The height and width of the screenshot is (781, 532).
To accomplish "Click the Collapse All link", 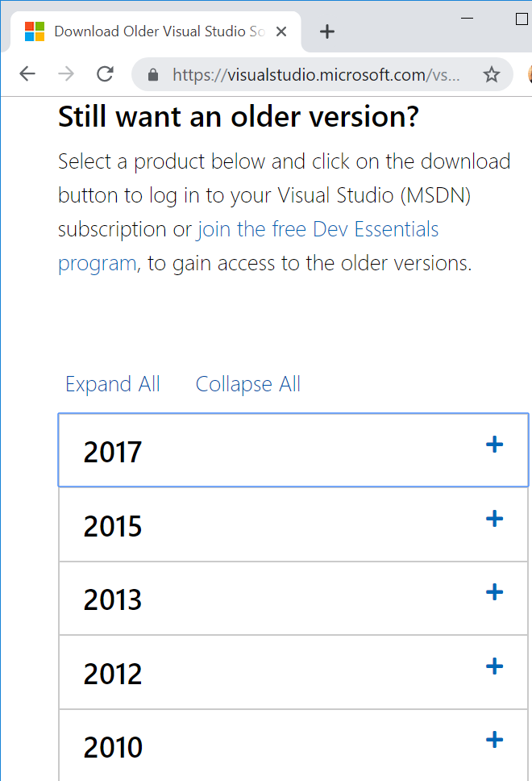I will pyautogui.click(x=247, y=385).
